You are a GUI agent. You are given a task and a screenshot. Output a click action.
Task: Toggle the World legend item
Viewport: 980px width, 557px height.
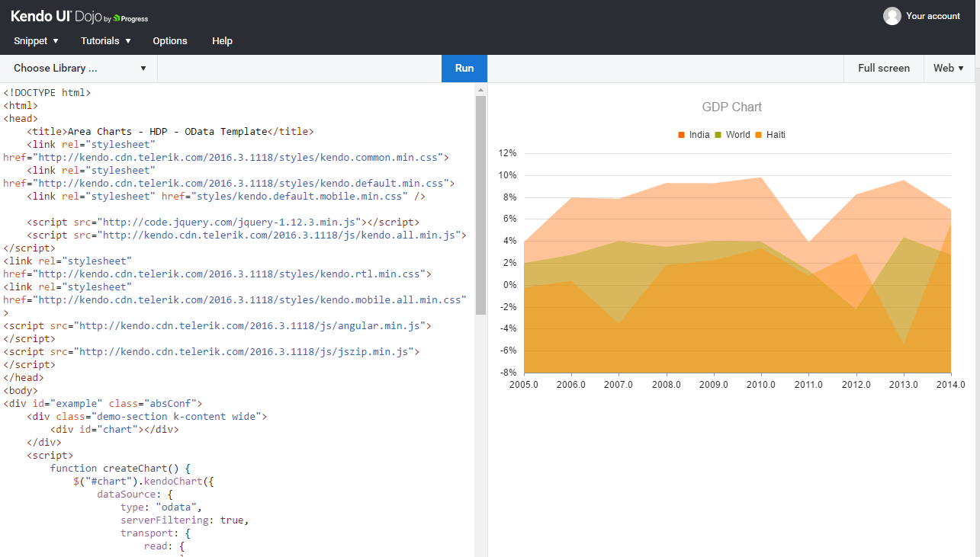pos(732,135)
